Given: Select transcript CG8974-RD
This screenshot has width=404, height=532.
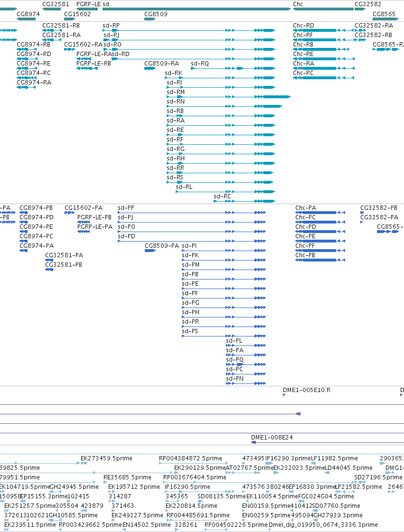Looking at the screenshot, I should (26, 59).
